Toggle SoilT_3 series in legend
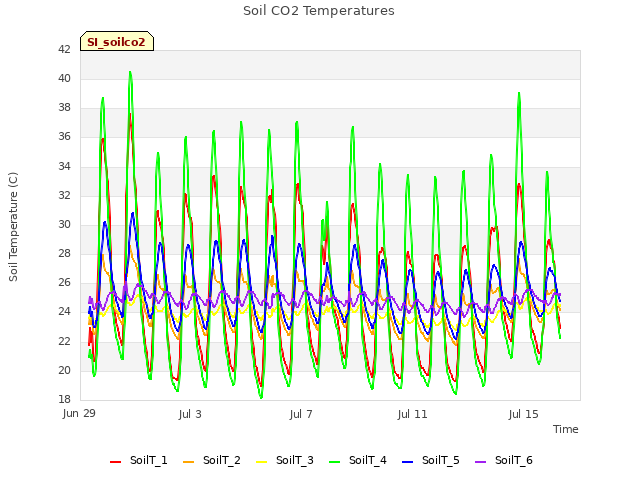 pos(285,460)
